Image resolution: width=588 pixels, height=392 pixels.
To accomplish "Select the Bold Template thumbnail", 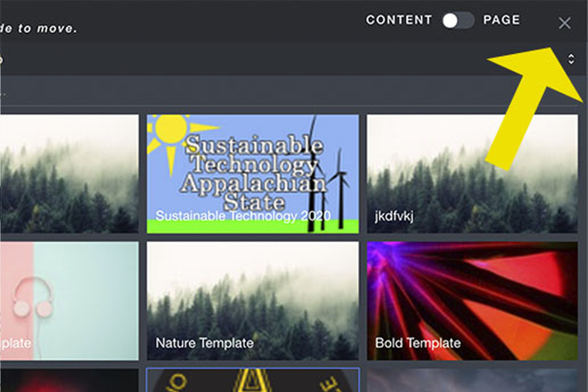I will 472,301.
